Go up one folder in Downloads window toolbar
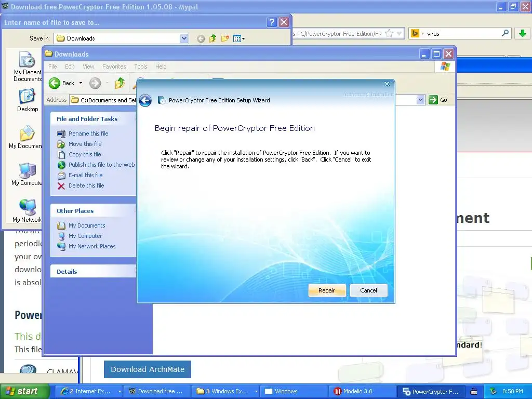The width and height of the screenshot is (532, 399). tap(120, 83)
